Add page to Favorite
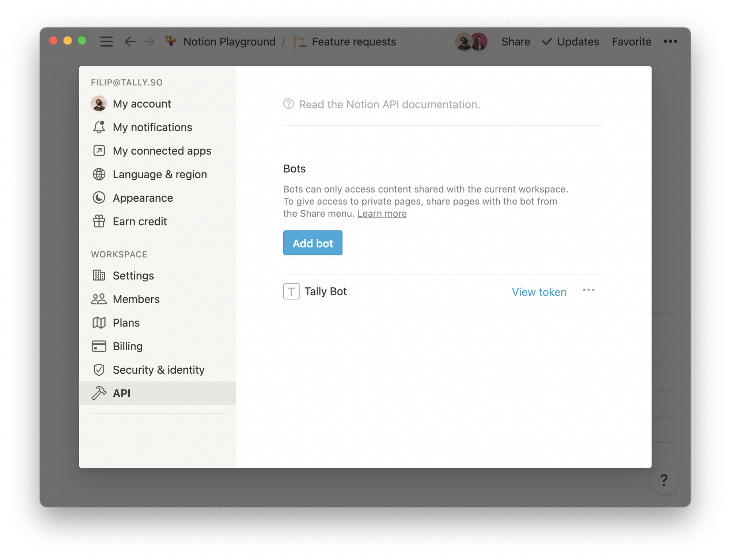The height and width of the screenshot is (560, 731). 631,42
